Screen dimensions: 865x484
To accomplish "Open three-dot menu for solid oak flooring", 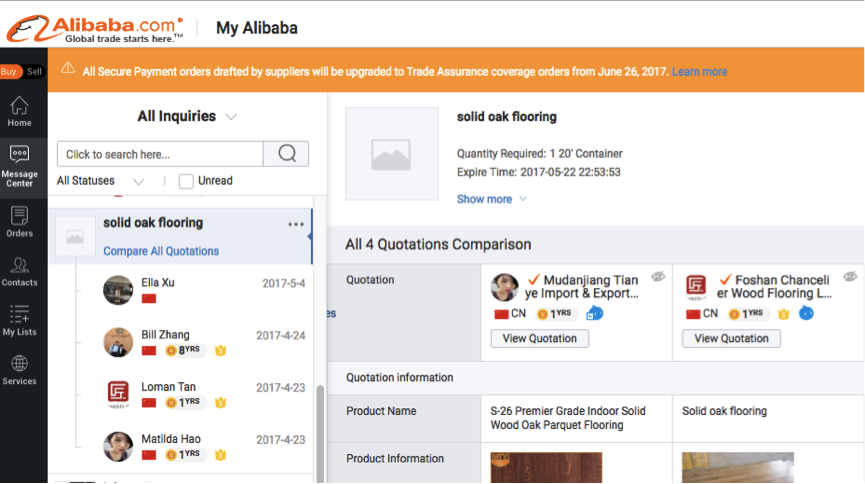I will [296, 224].
